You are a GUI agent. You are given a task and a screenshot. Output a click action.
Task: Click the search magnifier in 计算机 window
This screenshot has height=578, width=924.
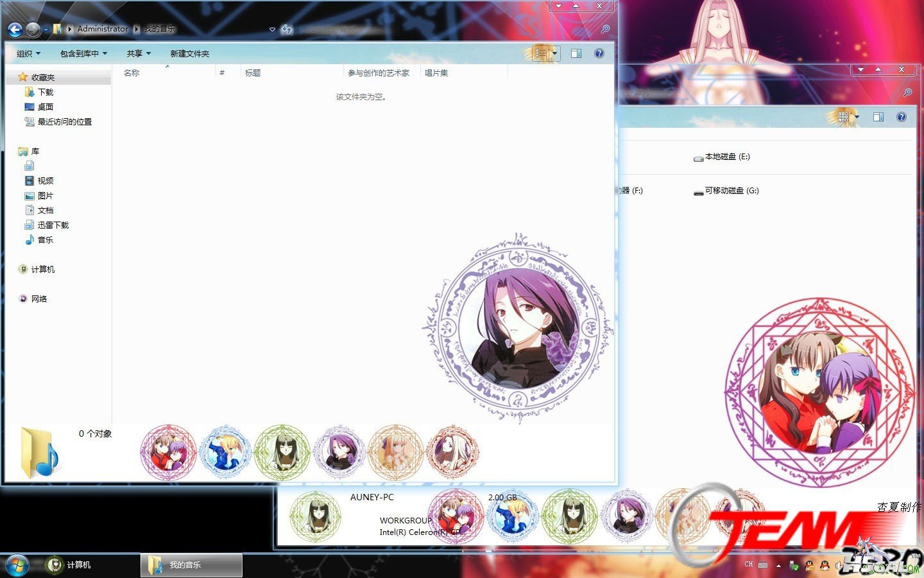(907, 92)
